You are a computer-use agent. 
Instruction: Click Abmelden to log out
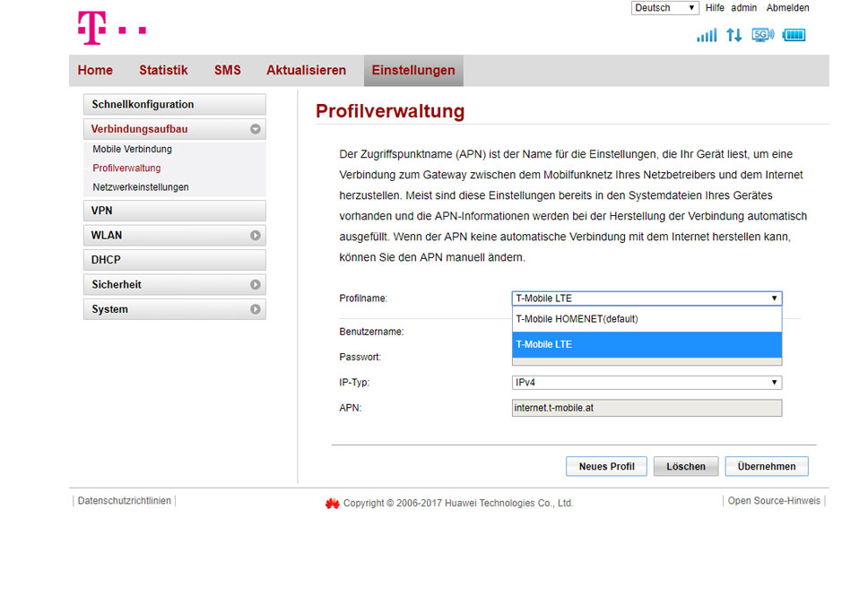[787, 8]
